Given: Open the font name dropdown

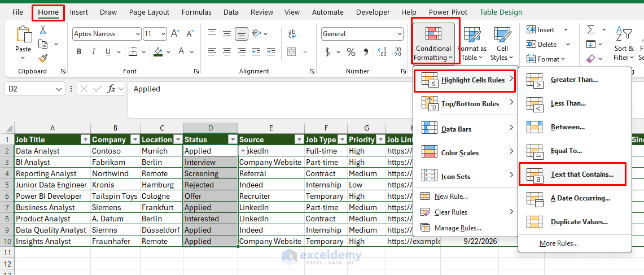Looking at the screenshot, I should pos(137,34).
